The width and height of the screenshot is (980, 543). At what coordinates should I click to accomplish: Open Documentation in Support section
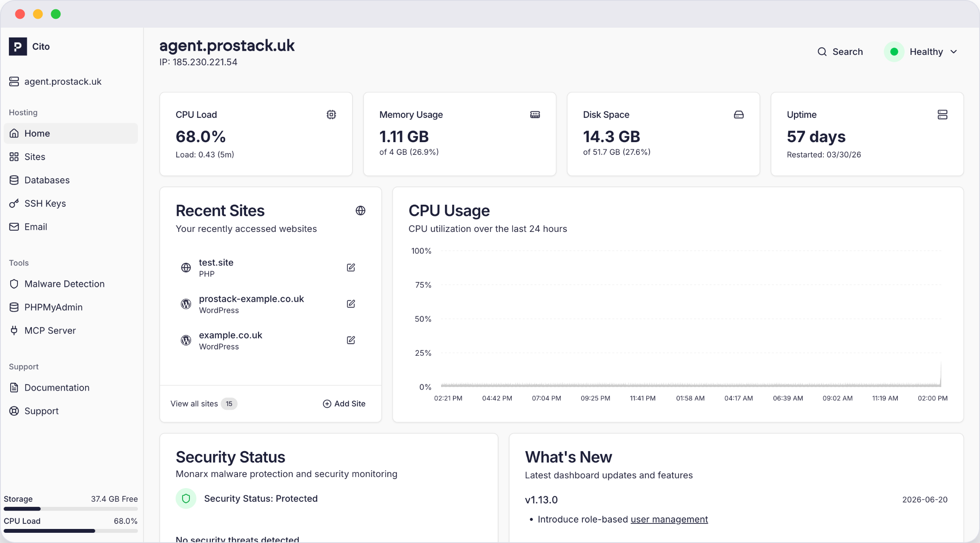(x=71, y=388)
